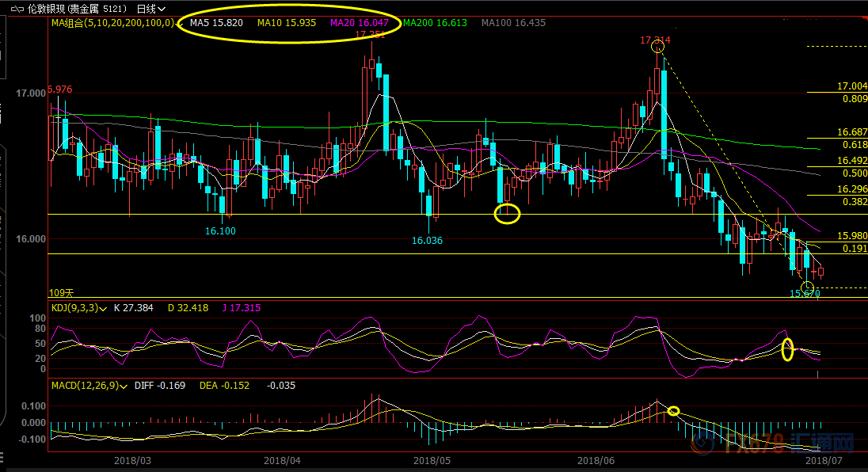
Task: Click the 17.314 high price marker
Action: pos(655,39)
